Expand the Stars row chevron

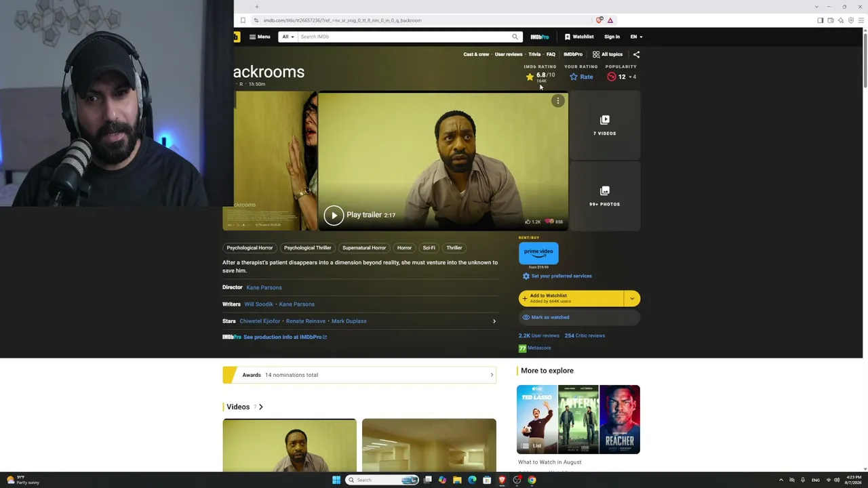494,321
